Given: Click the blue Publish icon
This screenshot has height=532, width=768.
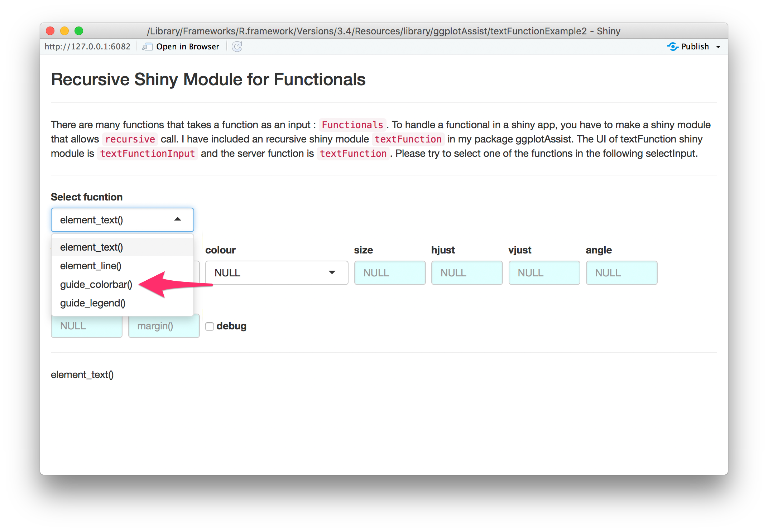Looking at the screenshot, I should pyautogui.click(x=673, y=47).
